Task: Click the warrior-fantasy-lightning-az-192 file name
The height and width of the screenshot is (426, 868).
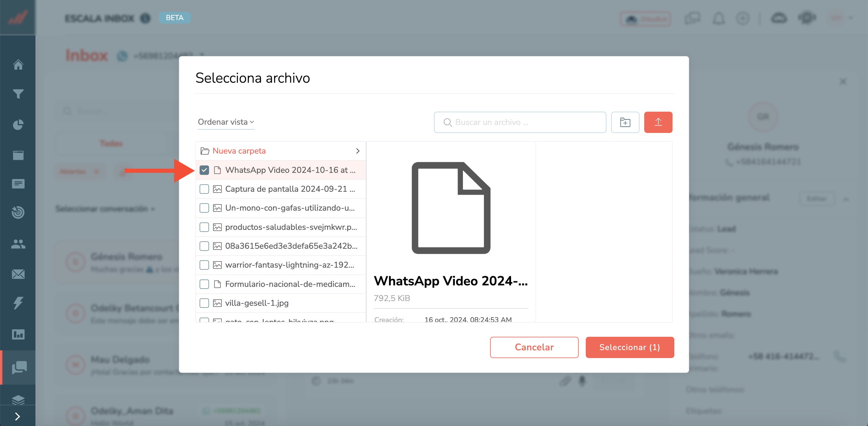Action: 289,265
